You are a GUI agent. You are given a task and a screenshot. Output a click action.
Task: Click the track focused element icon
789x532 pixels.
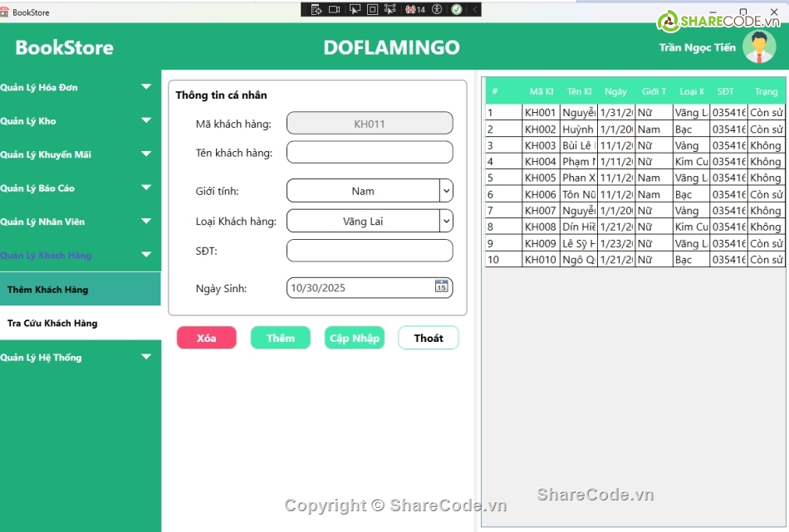click(x=390, y=9)
